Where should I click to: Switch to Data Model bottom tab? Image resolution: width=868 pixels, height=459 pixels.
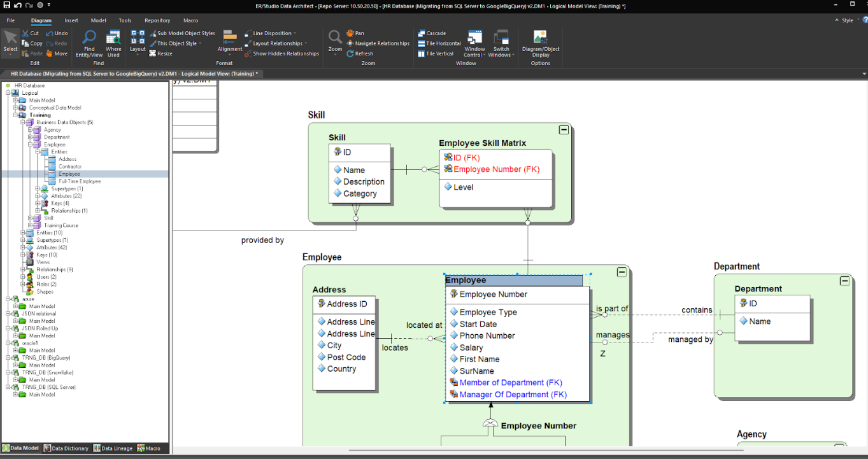20,448
